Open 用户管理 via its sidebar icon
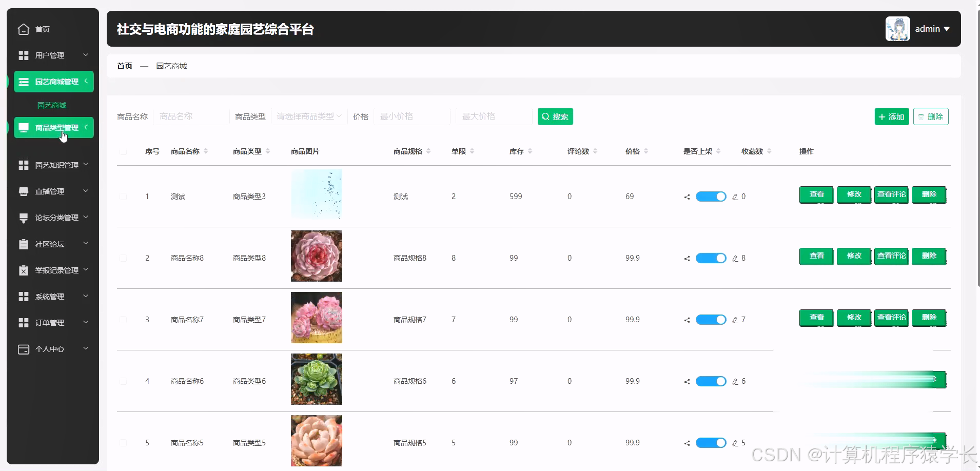Viewport: 980px width, 471px height. [24, 55]
